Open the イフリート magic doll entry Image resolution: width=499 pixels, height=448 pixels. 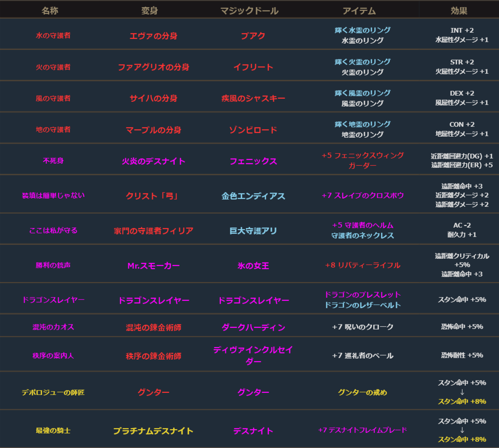[253, 67]
